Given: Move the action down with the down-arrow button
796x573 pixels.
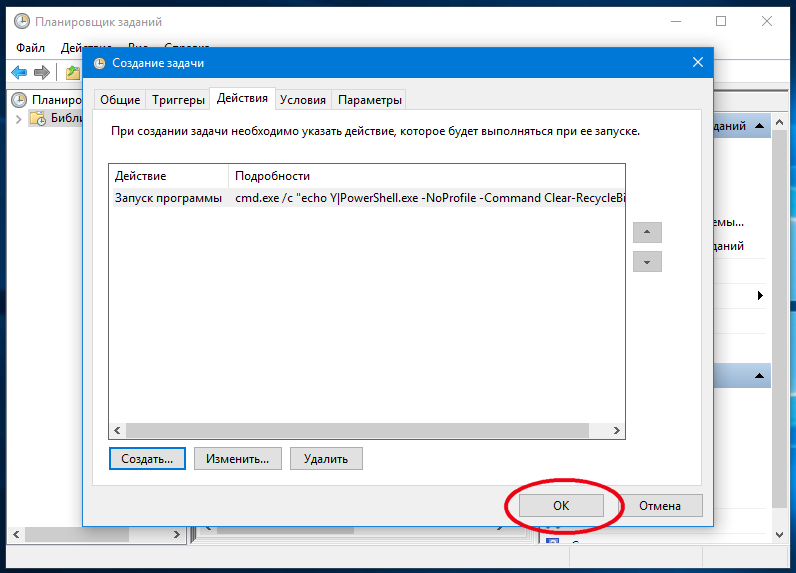Looking at the screenshot, I should tap(647, 261).
